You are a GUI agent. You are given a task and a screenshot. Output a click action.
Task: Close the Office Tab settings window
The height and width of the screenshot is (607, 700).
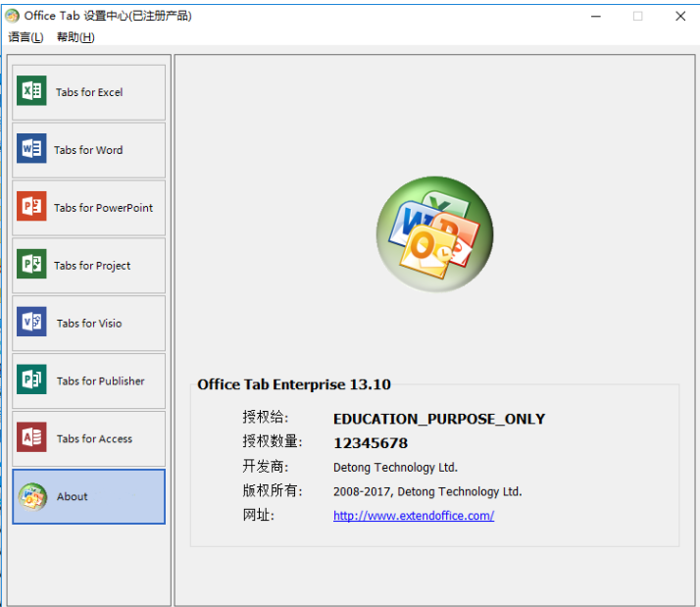(x=680, y=17)
